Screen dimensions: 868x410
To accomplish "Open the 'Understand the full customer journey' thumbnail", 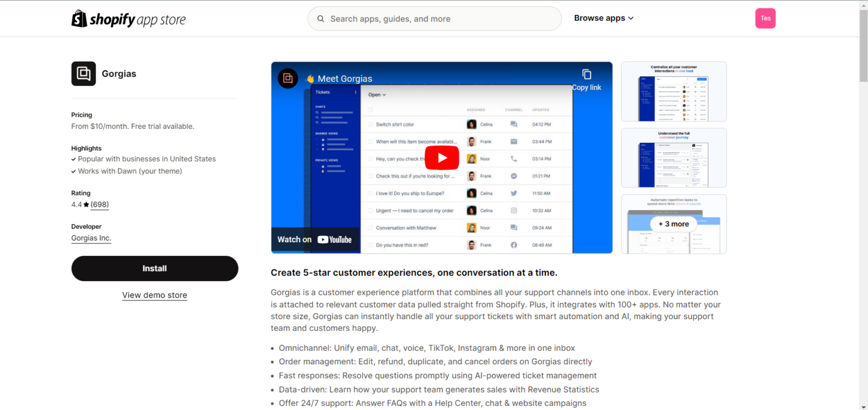I will pyautogui.click(x=673, y=158).
